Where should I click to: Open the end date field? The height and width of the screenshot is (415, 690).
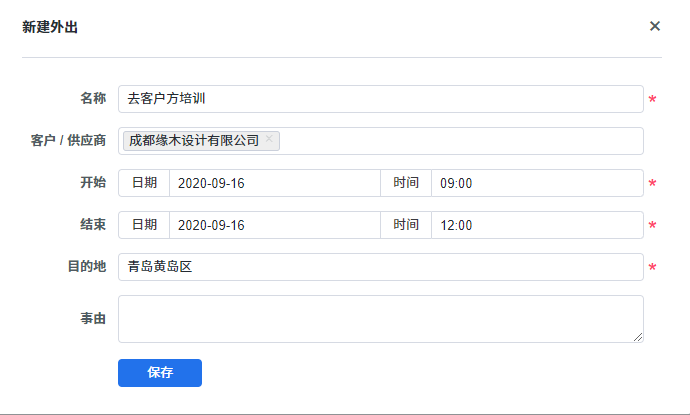[274, 225]
